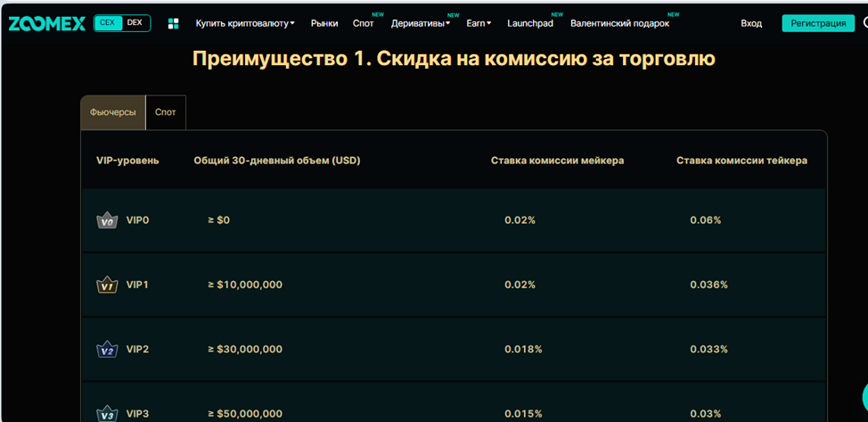Click the VIP3 maker fee 0.015%
868x422 pixels.
pos(523,414)
